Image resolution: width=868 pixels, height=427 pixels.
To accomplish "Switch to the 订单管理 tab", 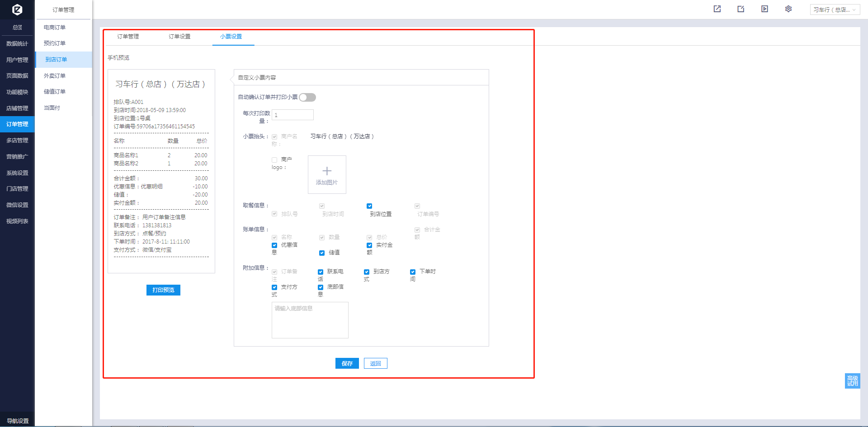I will point(128,37).
